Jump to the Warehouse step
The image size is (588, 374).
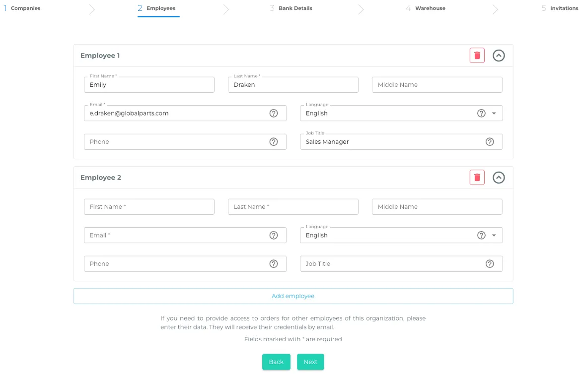pyautogui.click(x=430, y=8)
